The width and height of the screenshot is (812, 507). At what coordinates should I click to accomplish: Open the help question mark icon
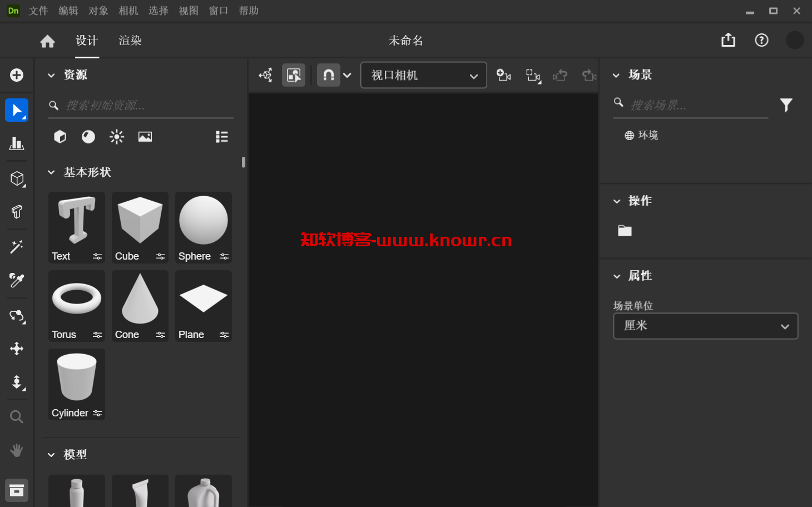[761, 40]
